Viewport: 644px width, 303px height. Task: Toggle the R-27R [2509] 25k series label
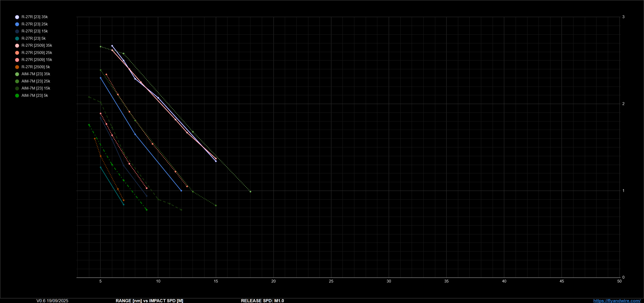pyautogui.click(x=37, y=53)
